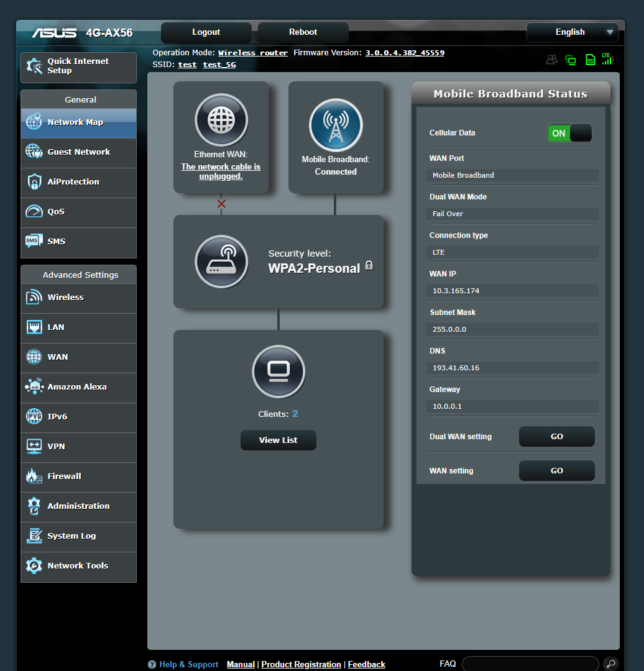Click the Logout button

coord(206,32)
